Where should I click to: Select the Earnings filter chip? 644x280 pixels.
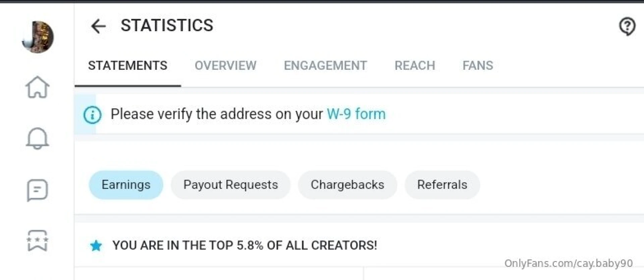[126, 185]
